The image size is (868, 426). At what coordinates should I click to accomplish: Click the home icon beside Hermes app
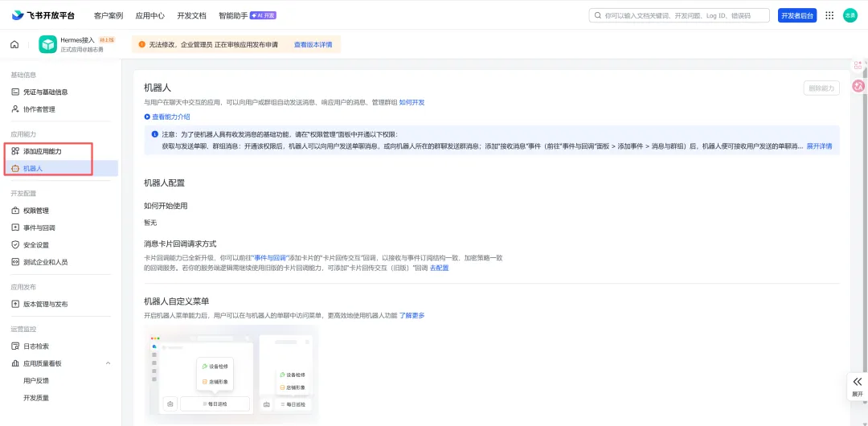14,44
